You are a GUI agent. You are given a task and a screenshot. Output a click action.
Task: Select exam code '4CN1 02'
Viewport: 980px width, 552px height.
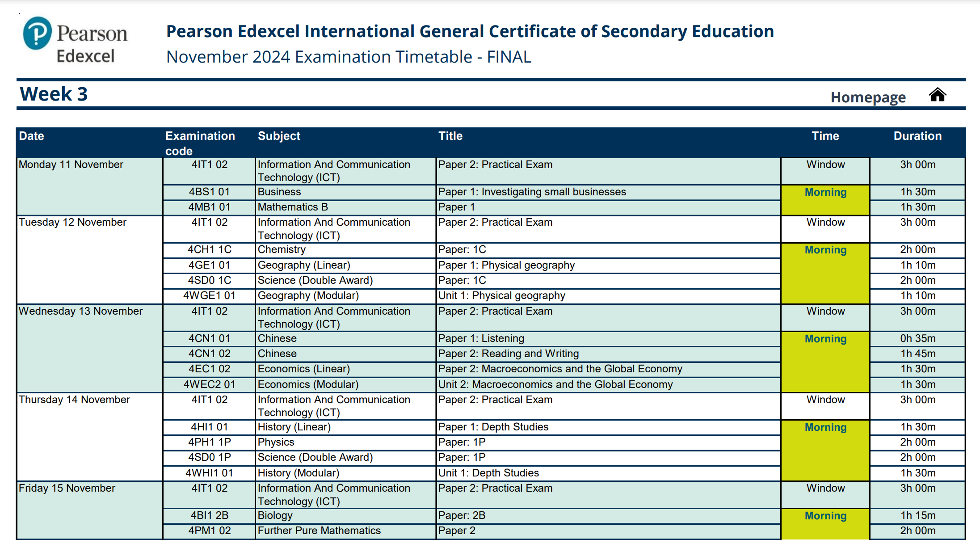pyautogui.click(x=209, y=354)
